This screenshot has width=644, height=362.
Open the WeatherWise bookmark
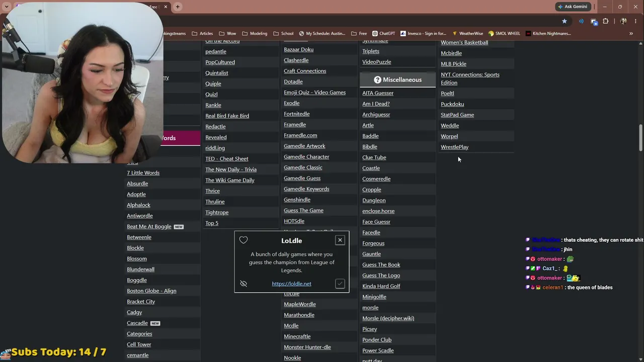coord(467,34)
